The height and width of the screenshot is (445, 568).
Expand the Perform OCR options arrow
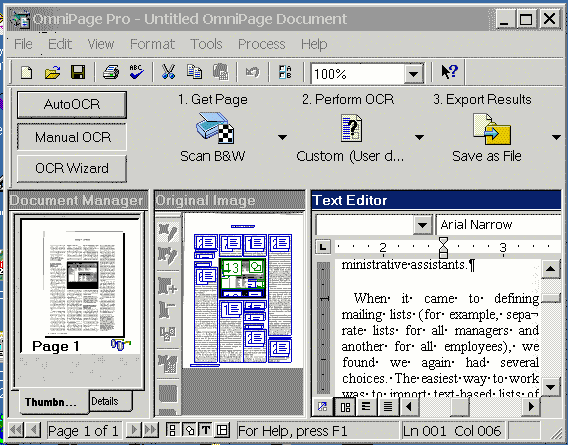(x=419, y=137)
